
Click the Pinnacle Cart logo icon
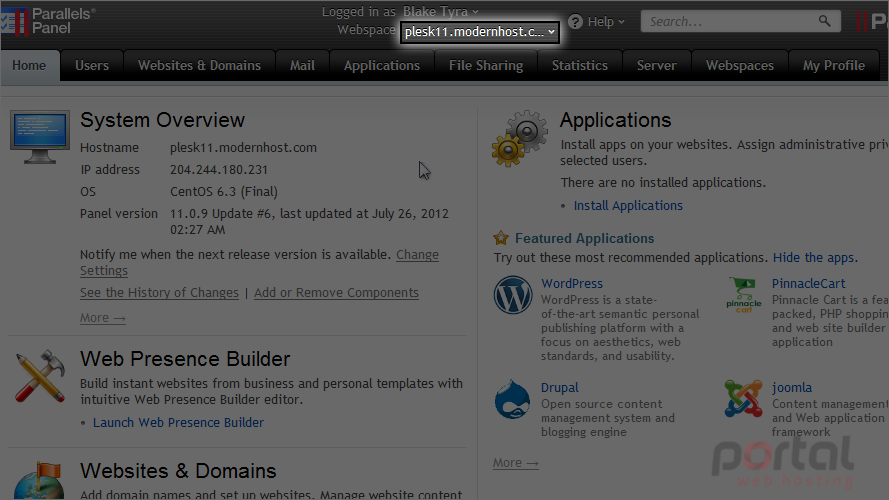(743, 295)
